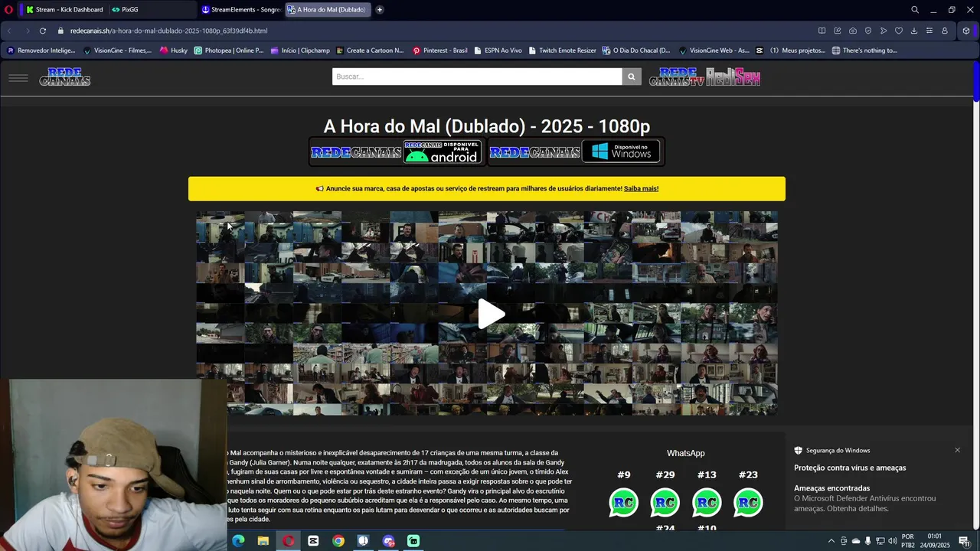The width and height of the screenshot is (980, 551).
Task: Close the Windows Security notification
Action: pyautogui.click(x=957, y=450)
